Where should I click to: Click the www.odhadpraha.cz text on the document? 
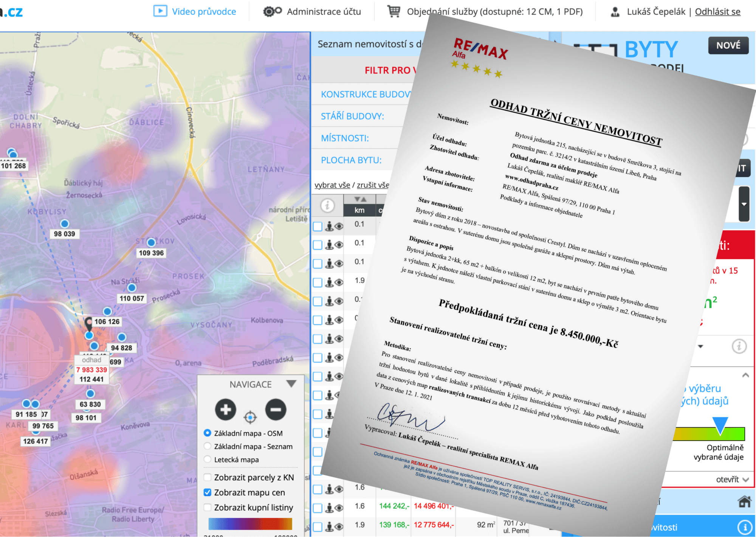[531, 182]
